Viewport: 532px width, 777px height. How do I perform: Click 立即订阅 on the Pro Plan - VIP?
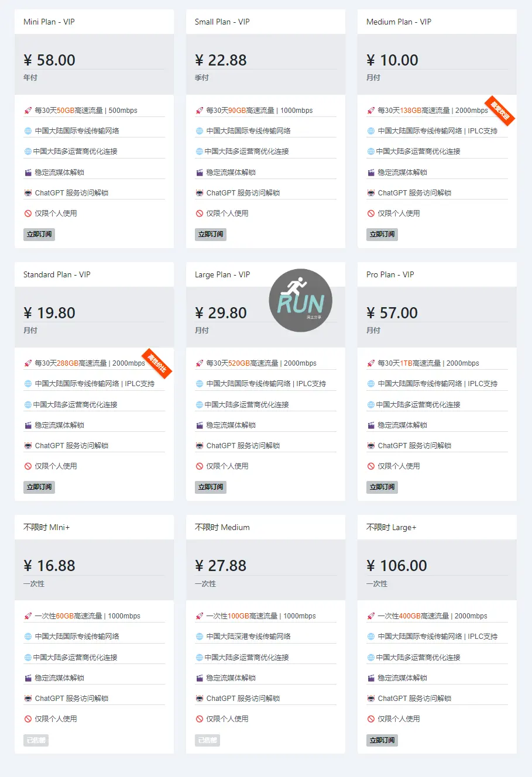tap(382, 487)
